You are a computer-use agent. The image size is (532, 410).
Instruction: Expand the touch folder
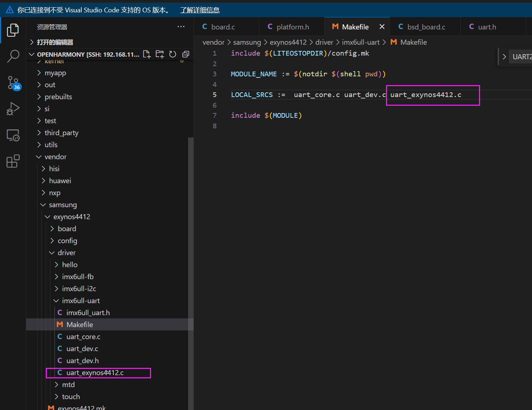coord(110,397)
